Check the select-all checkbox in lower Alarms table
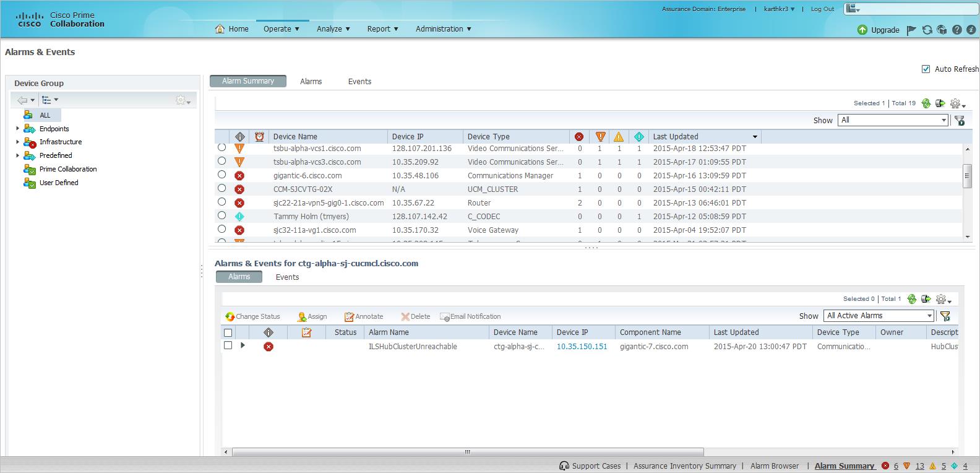980x473 pixels. click(228, 332)
